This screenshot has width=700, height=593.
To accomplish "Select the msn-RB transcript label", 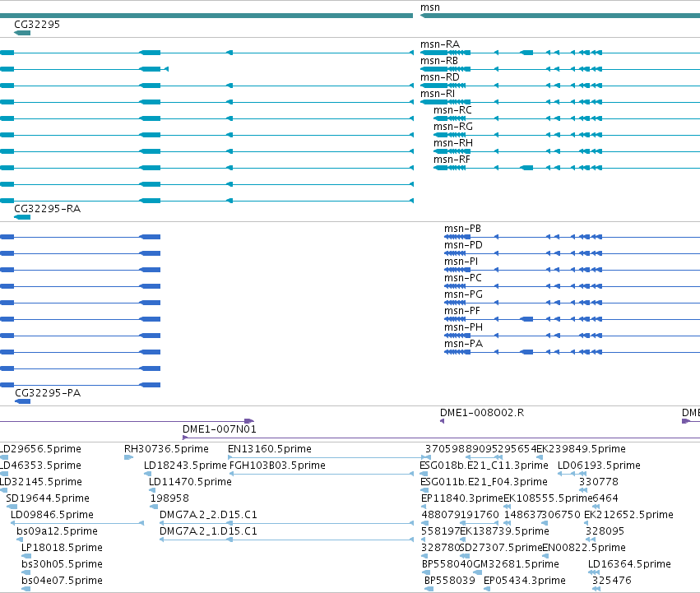I will tap(439, 61).
